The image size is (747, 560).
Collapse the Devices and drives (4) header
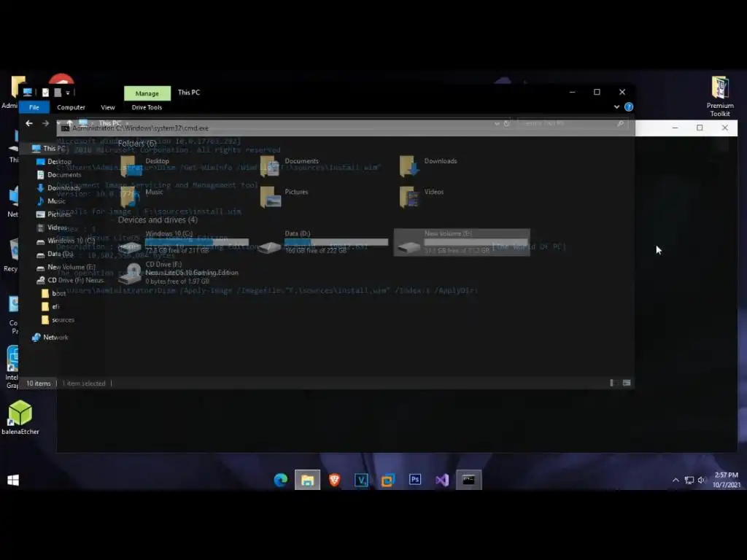point(158,220)
